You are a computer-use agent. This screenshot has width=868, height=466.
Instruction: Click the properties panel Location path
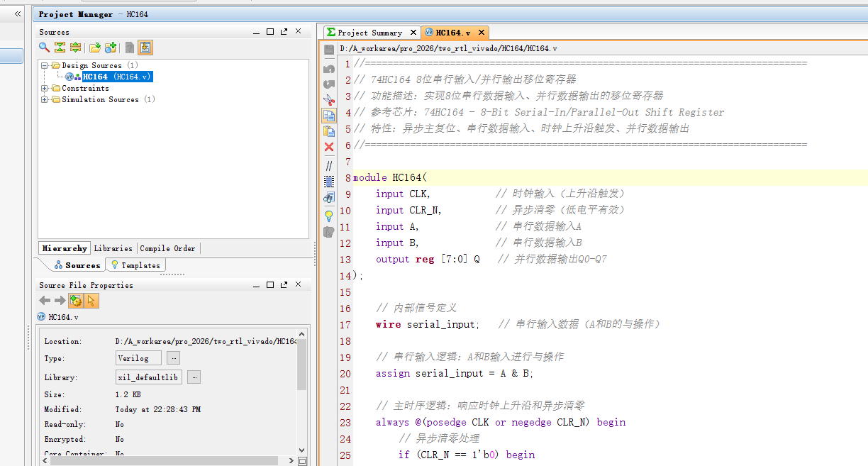(205, 341)
